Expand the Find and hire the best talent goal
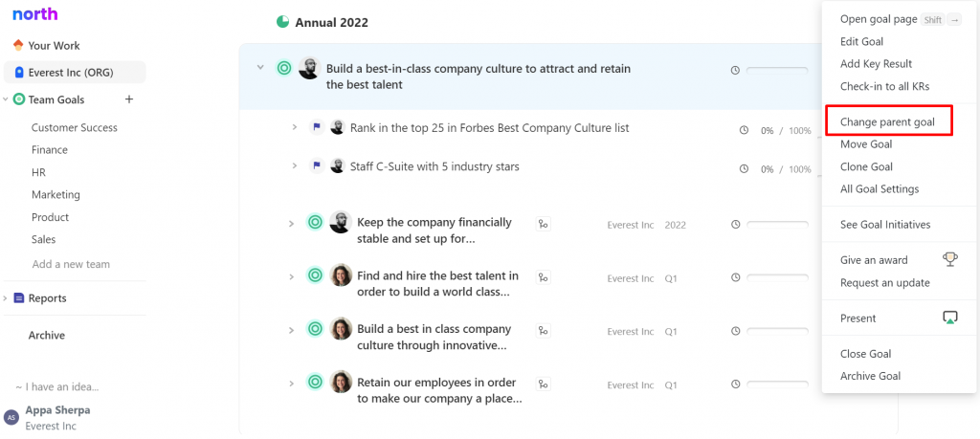Image resolution: width=980 pixels, height=439 pixels. [291, 276]
